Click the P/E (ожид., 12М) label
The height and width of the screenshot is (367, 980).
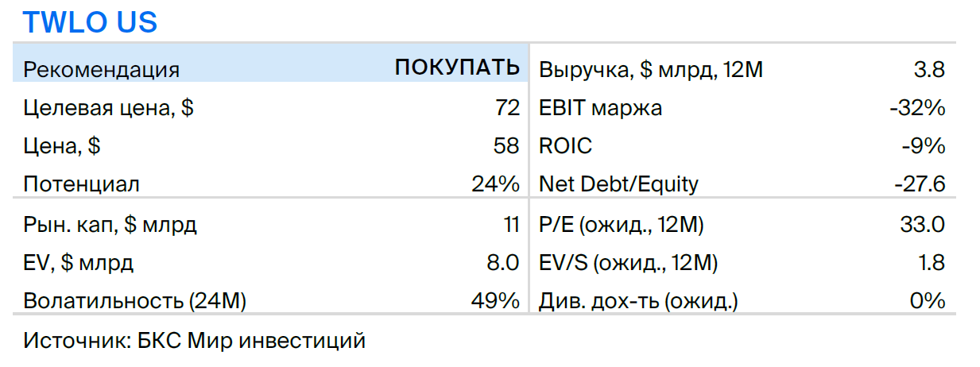[x=622, y=225]
